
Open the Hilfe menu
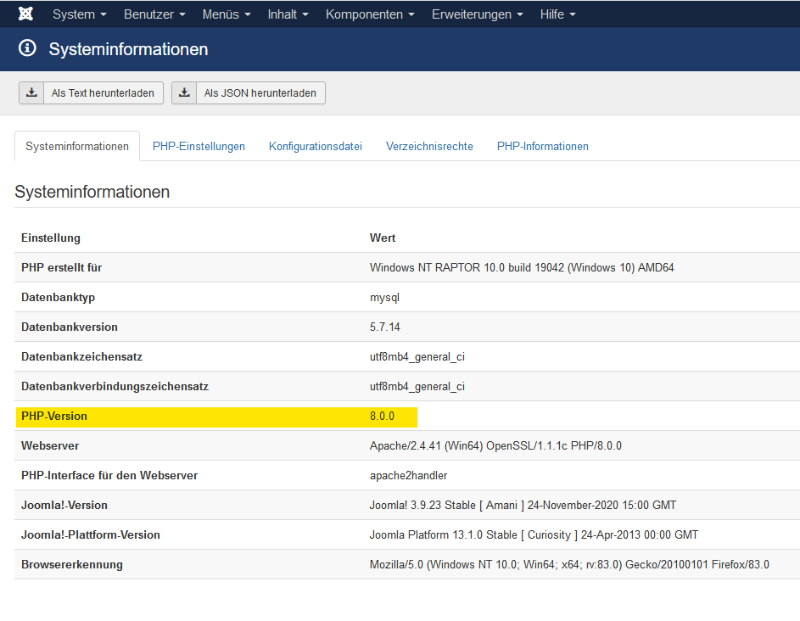558,14
